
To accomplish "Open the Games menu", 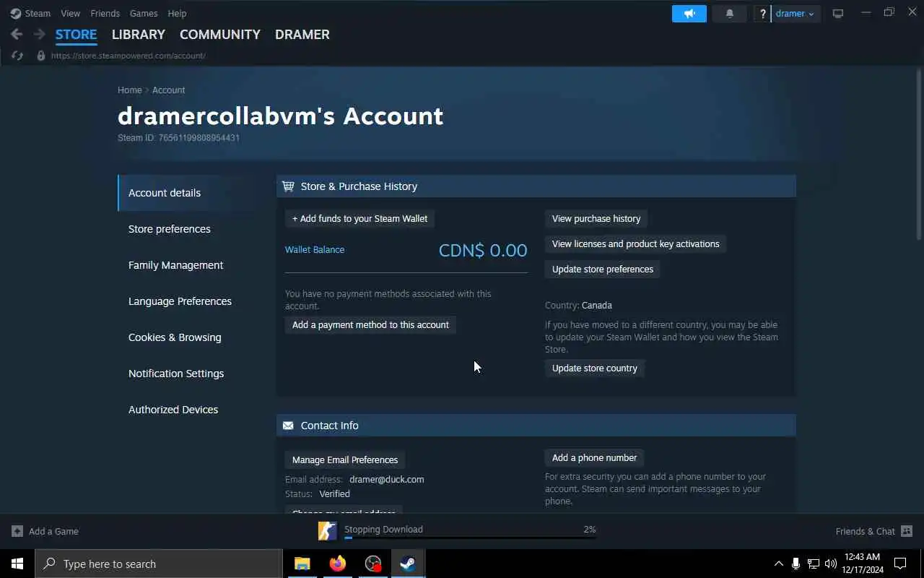I will 144,13.
